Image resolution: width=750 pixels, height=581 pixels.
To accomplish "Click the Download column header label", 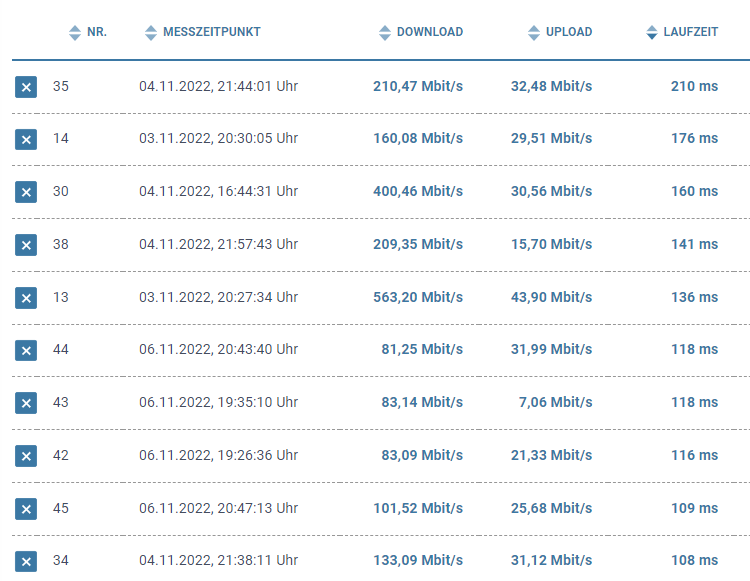I will (430, 32).
